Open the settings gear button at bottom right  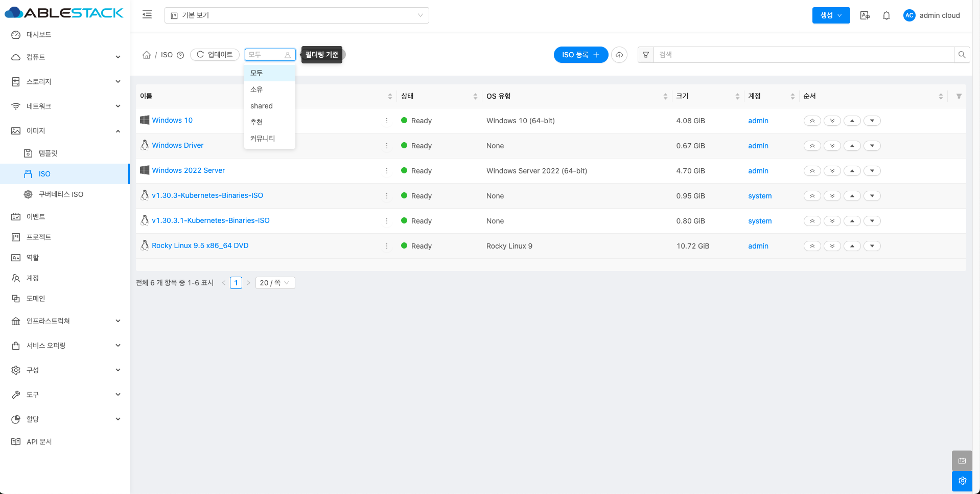point(962,481)
